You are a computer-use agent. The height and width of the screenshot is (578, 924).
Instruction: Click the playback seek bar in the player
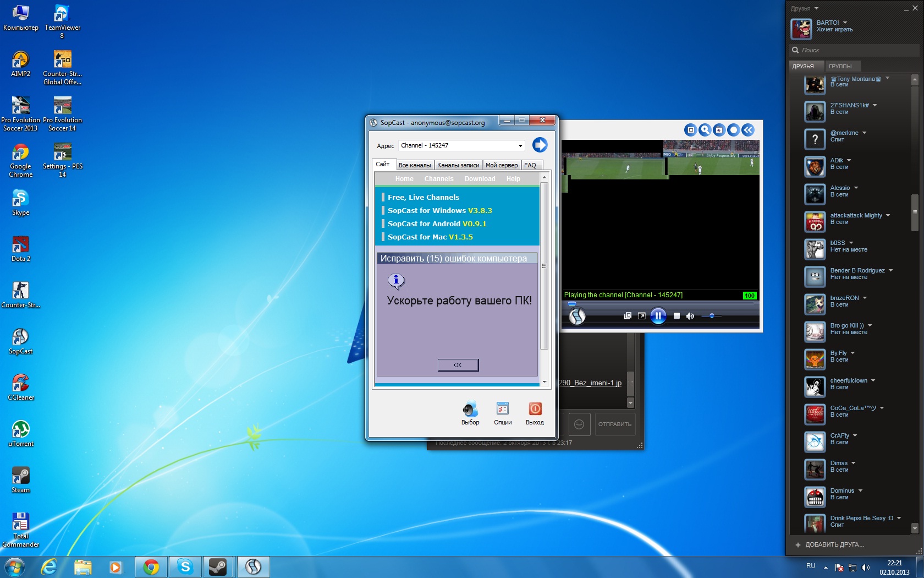[661, 303]
